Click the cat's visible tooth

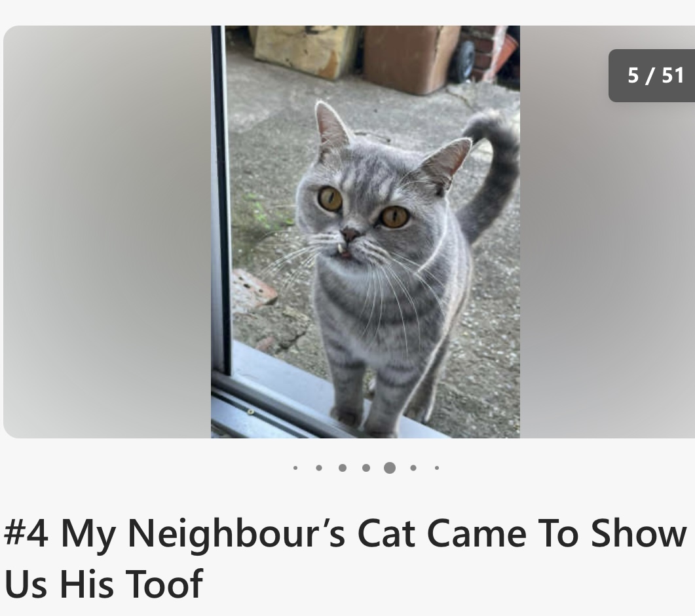tap(341, 249)
